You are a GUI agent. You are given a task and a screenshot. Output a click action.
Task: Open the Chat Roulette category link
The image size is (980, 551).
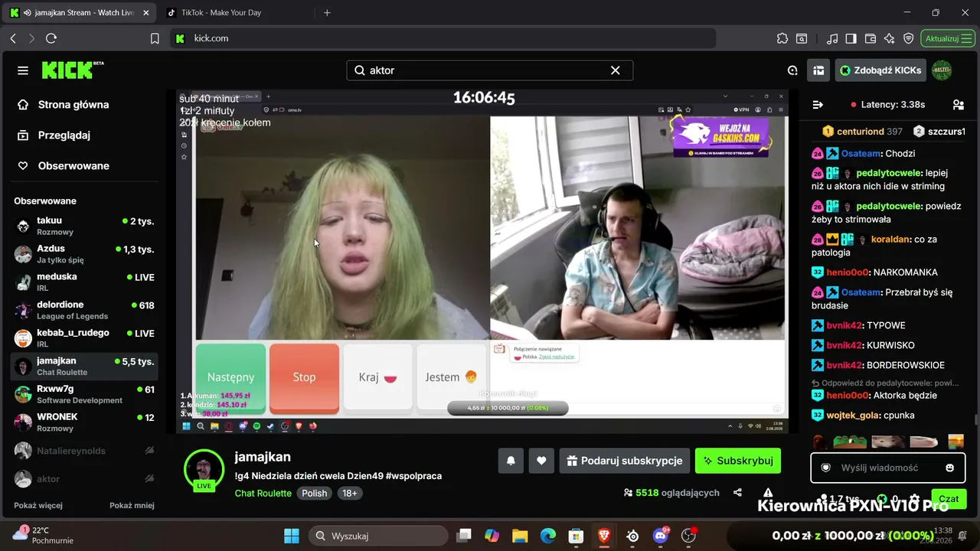point(263,494)
